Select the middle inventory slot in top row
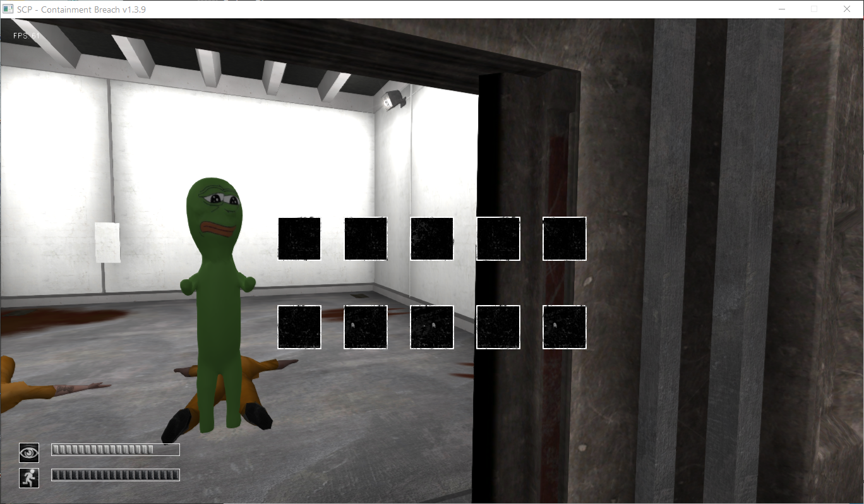This screenshot has height=504, width=864. point(432,239)
